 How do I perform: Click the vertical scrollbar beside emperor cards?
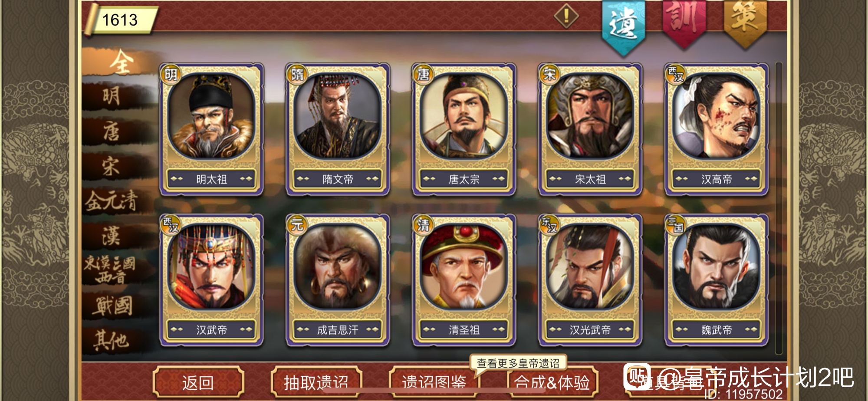[779, 208]
